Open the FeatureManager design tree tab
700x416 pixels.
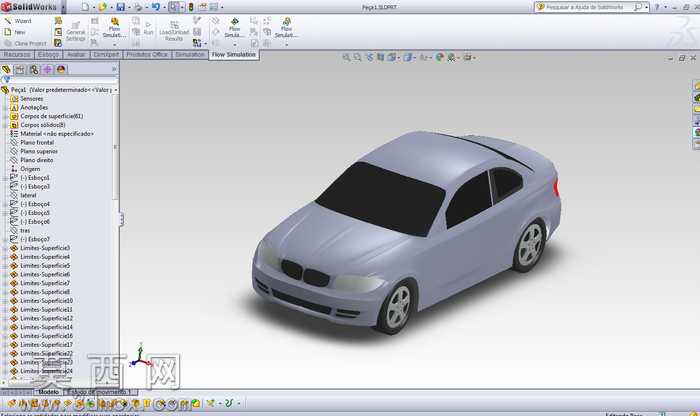pyautogui.click(x=6, y=70)
